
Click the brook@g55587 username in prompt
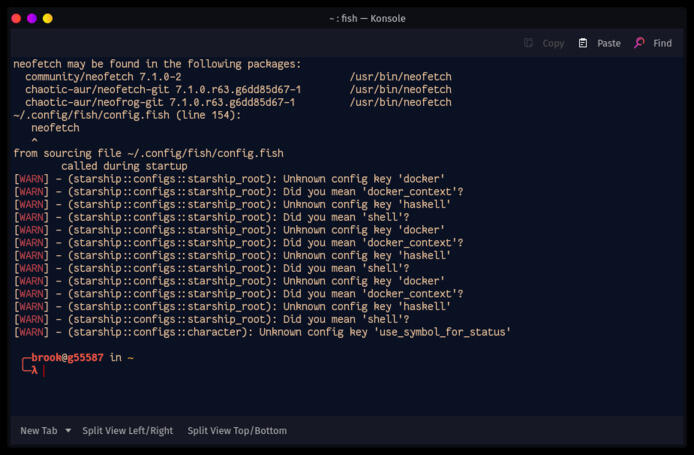pos(67,357)
